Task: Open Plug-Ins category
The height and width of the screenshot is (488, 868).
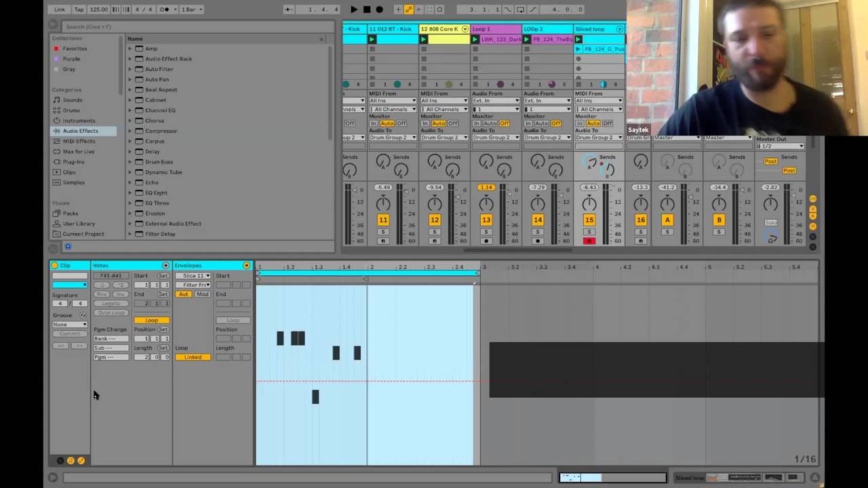Action: point(73,162)
